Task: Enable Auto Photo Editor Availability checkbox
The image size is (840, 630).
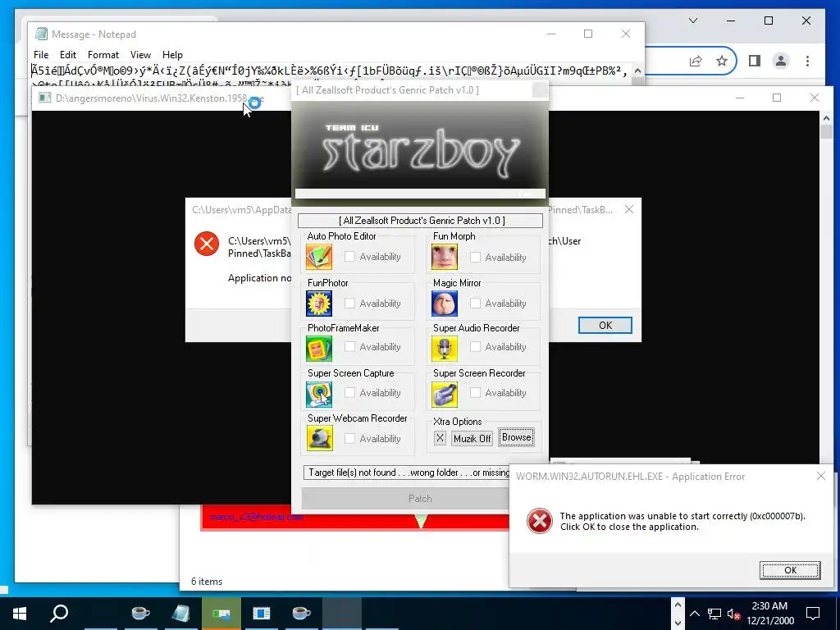Action: [x=349, y=257]
